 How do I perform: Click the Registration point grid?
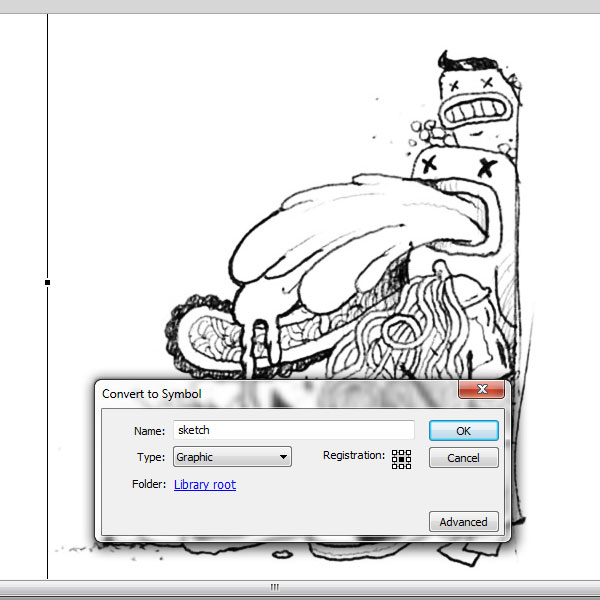[x=401, y=459]
